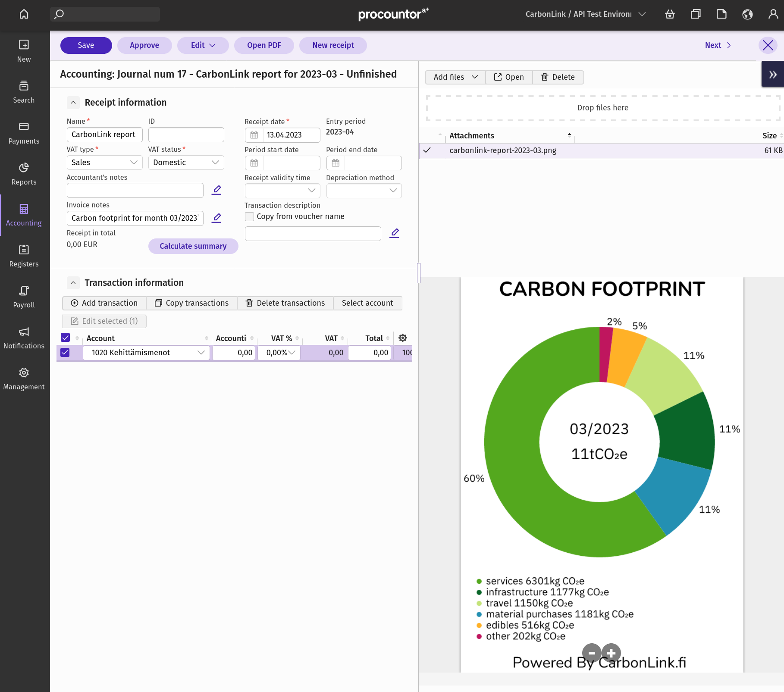Click the Save button
Viewport: 784px width, 692px height.
coord(86,45)
